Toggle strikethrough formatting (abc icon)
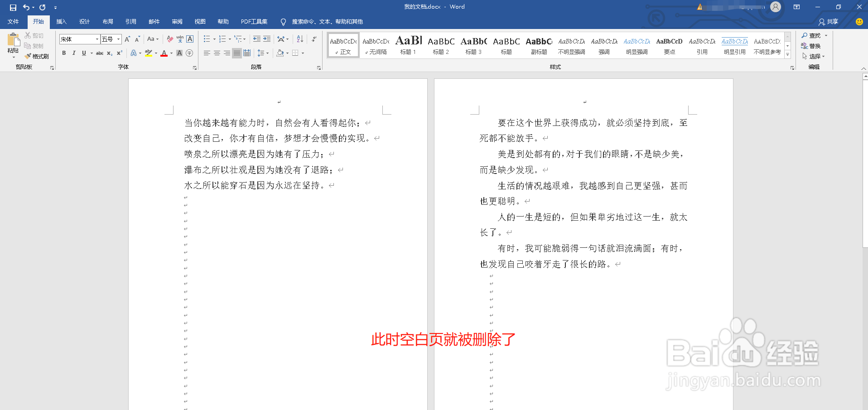This screenshot has width=868, height=410. click(x=99, y=53)
